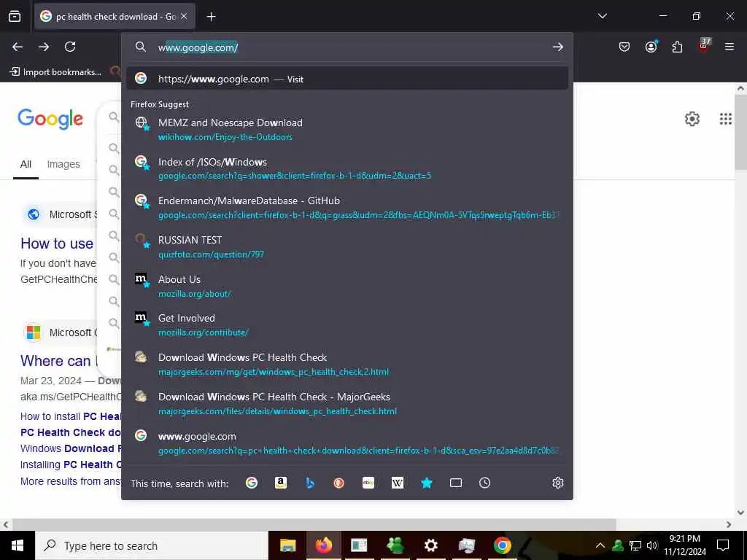Search this time with Amazon icon
The width and height of the screenshot is (747, 560).
281,483
